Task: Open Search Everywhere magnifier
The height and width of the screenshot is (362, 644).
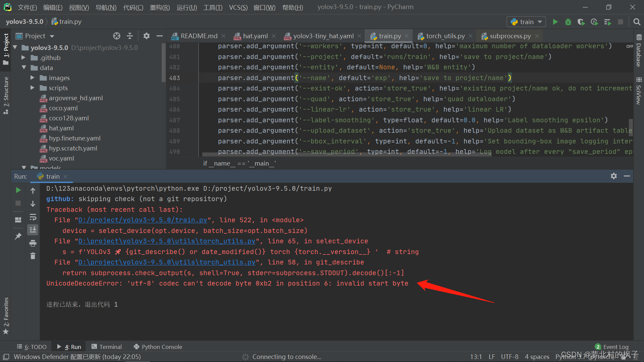Action: (636, 22)
